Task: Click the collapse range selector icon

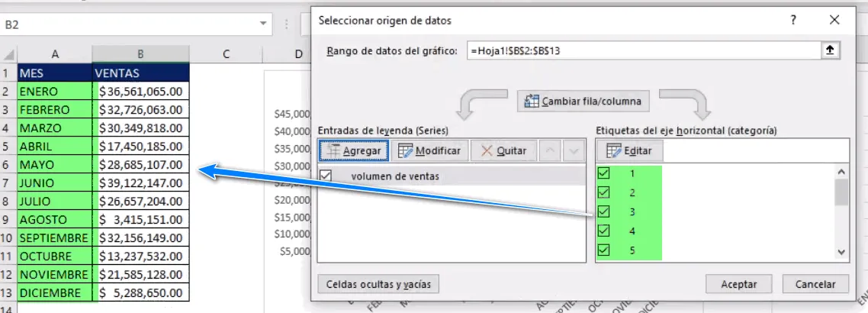Action: (831, 50)
